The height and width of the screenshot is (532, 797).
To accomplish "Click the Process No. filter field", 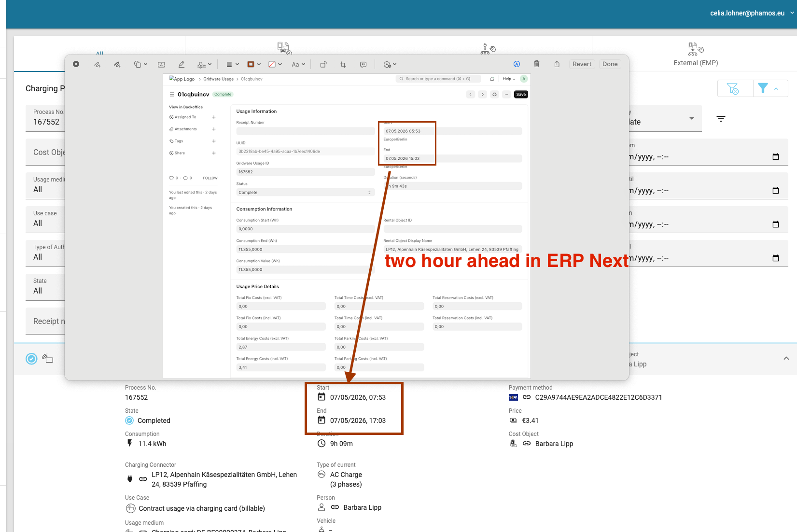I will point(45,118).
